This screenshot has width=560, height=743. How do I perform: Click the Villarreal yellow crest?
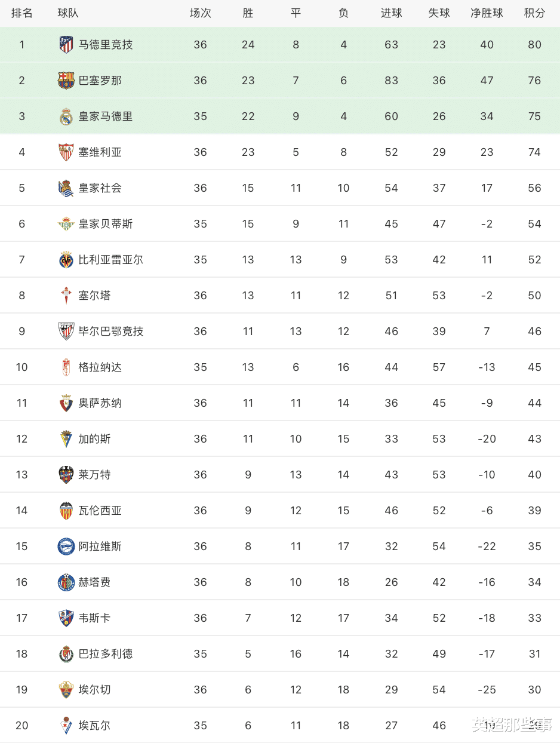(x=66, y=260)
